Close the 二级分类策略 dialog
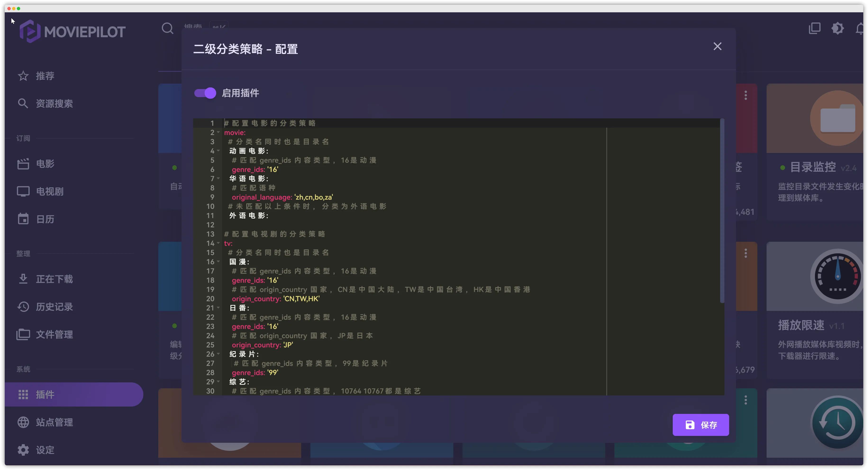 pyautogui.click(x=717, y=46)
